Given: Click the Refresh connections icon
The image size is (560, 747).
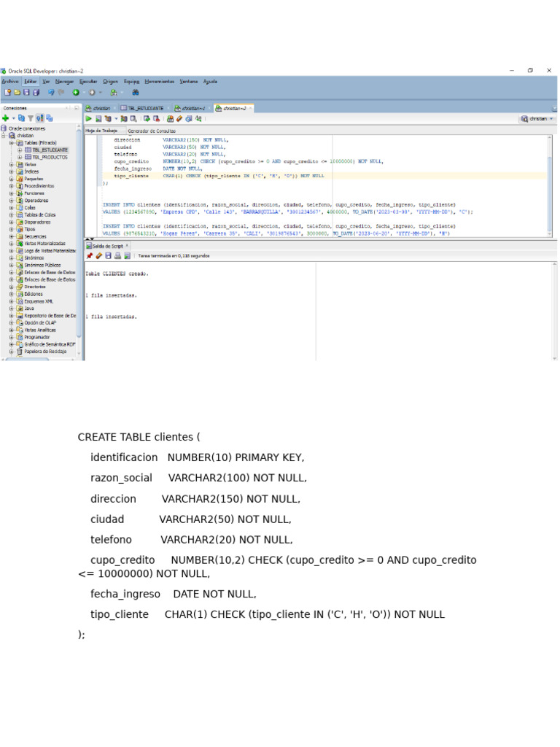Looking at the screenshot, I should [x=21, y=118].
